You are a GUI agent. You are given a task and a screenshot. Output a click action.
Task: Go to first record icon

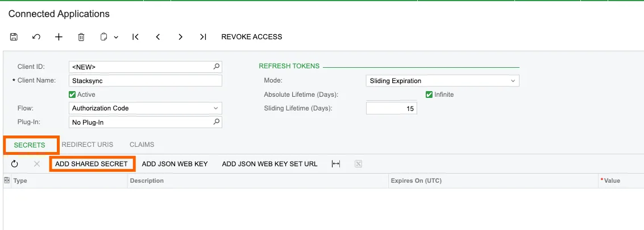(x=135, y=36)
